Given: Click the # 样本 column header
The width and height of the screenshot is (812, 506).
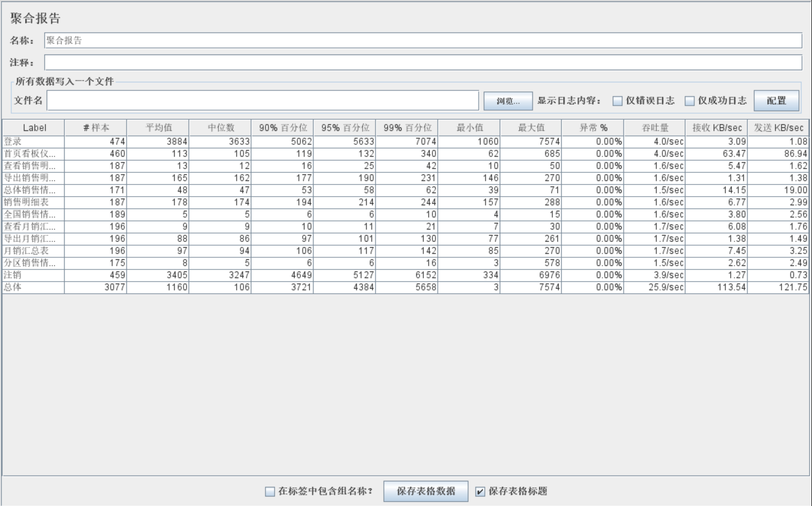Looking at the screenshot, I should coord(96,128).
